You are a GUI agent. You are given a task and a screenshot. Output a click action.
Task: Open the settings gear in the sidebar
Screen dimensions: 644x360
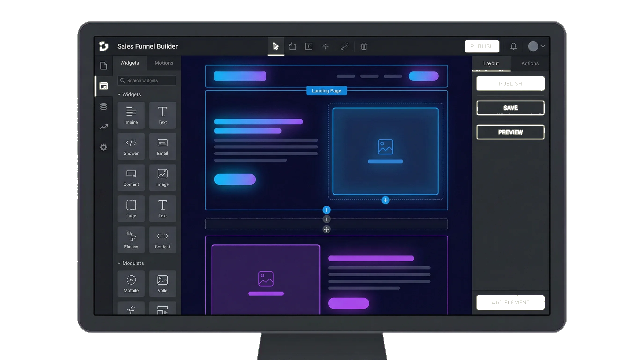tap(104, 147)
